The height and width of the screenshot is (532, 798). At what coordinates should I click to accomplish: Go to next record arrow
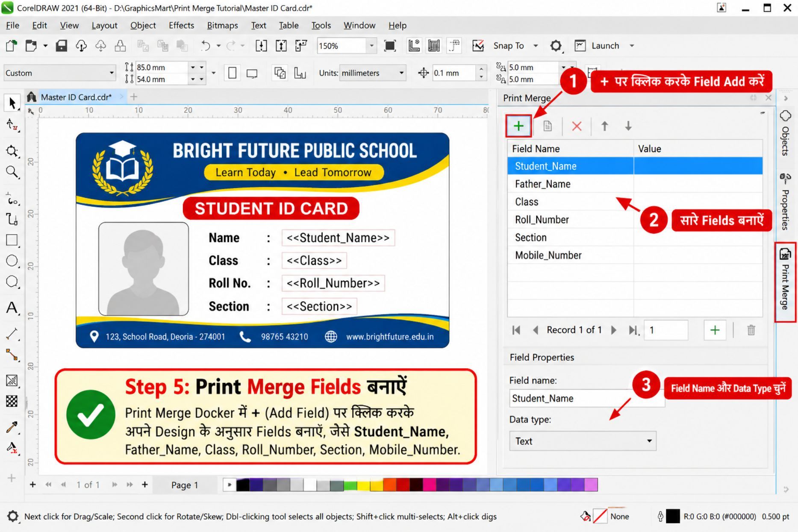pyautogui.click(x=614, y=330)
